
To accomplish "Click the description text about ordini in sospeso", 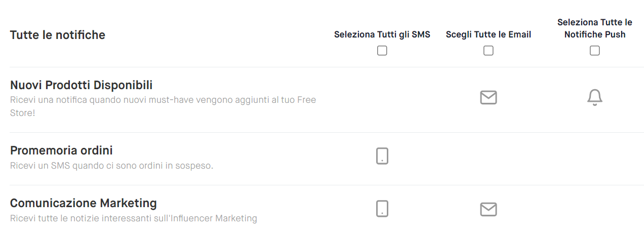I will (111, 166).
